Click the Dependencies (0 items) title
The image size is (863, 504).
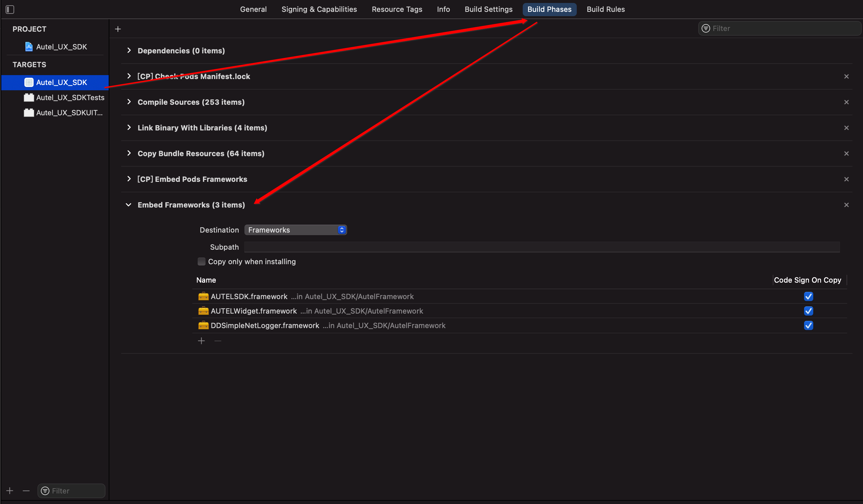click(x=181, y=51)
